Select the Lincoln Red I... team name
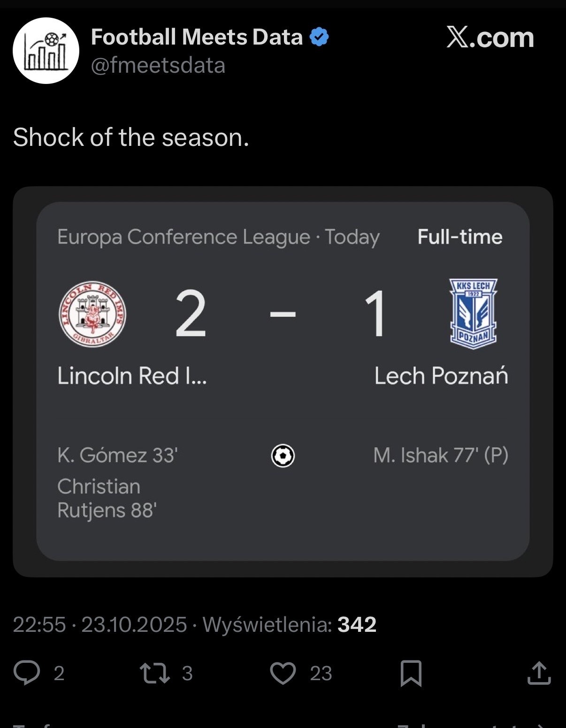Image resolution: width=566 pixels, height=728 pixels. pyautogui.click(x=132, y=376)
